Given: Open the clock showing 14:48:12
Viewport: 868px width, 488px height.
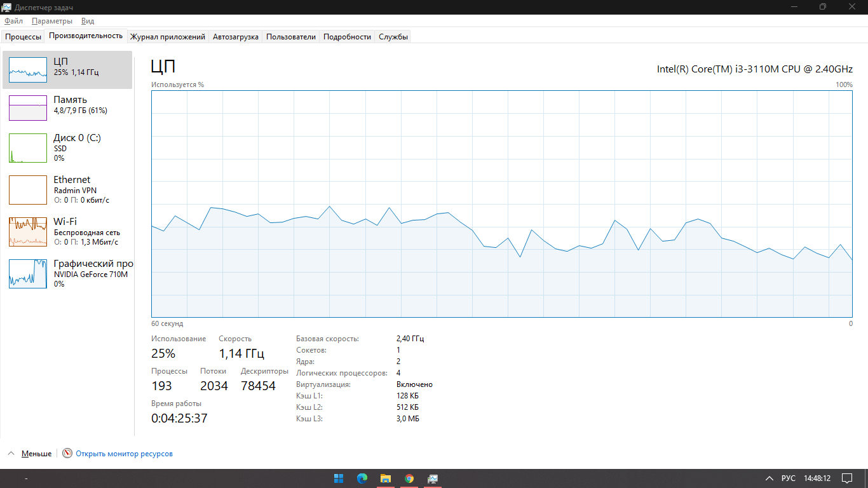Looking at the screenshot, I should (x=817, y=478).
